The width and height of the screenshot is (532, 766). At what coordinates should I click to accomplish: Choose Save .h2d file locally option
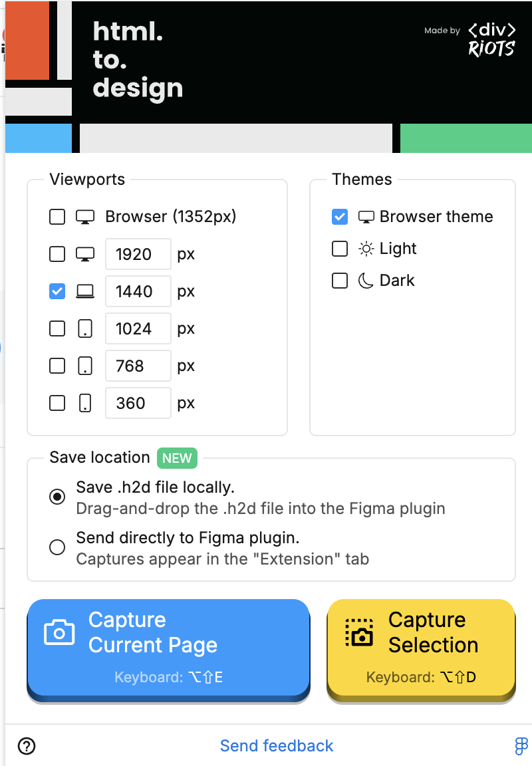tap(58, 497)
